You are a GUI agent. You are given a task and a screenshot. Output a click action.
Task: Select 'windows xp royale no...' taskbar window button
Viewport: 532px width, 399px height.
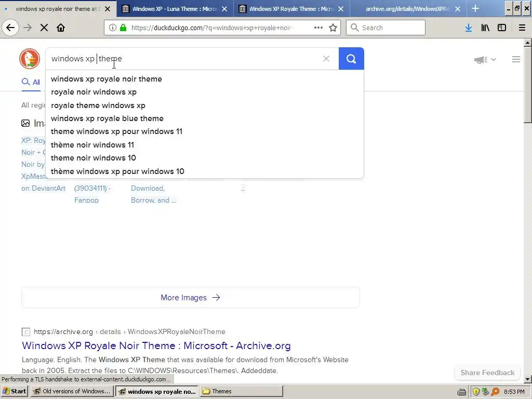click(x=156, y=391)
